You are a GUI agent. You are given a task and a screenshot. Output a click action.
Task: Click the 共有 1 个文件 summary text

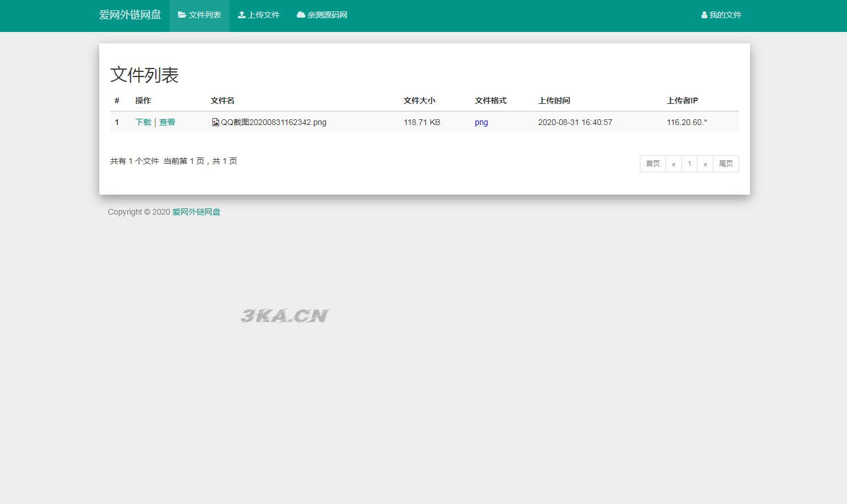135,161
